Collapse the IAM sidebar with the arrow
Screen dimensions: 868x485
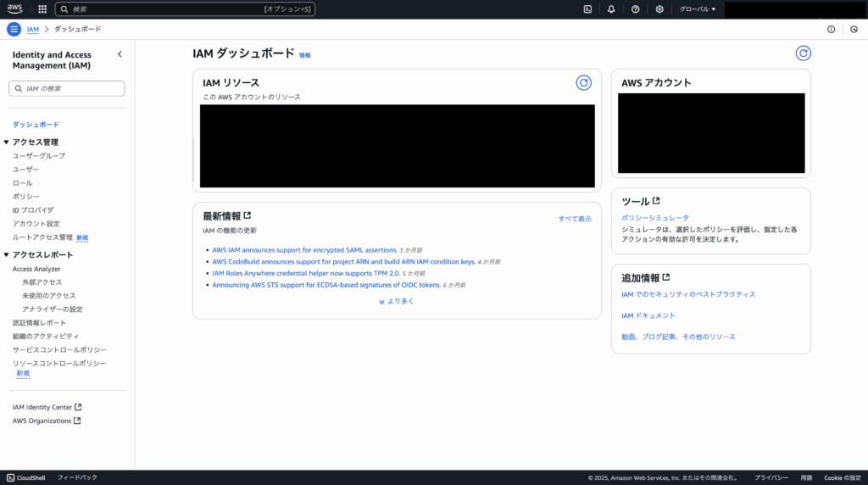[120, 54]
